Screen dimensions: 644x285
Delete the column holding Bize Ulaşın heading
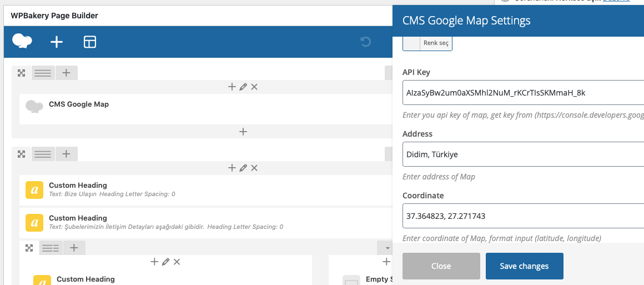pos(254,168)
